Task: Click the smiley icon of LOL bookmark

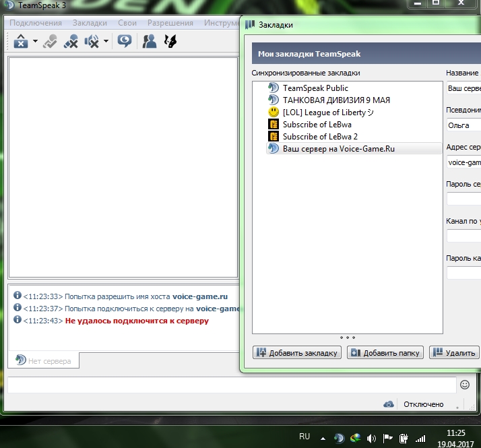Action: tap(274, 112)
